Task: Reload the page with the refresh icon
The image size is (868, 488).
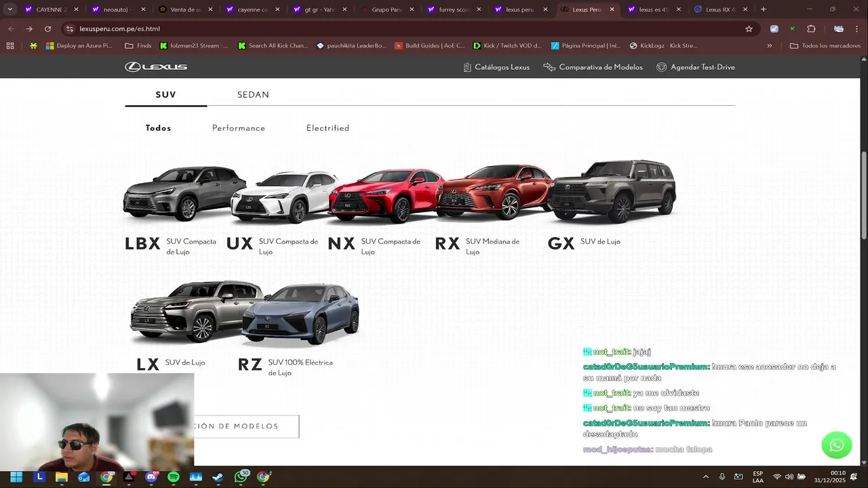Action: click(47, 28)
